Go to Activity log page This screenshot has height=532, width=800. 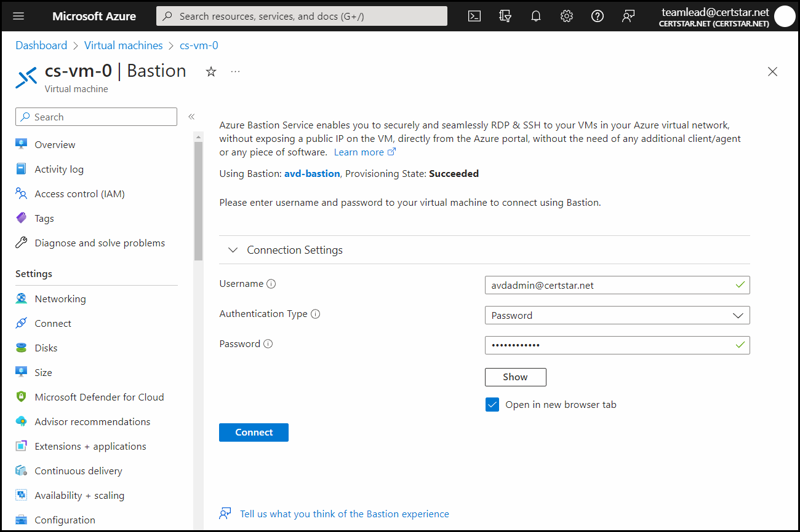coord(59,170)
